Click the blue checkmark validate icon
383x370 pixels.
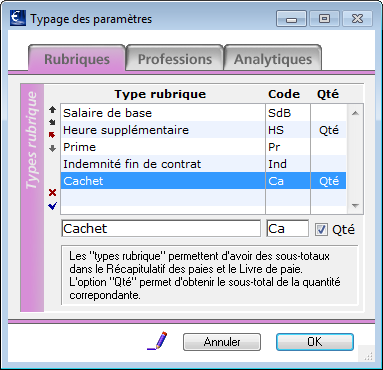(x=52, y=206)
